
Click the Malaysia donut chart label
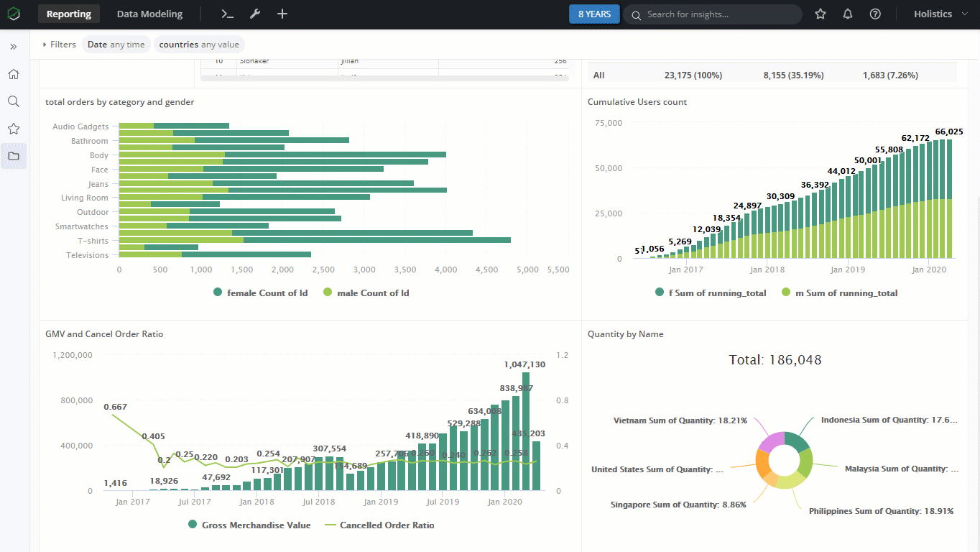click(902, 469)
